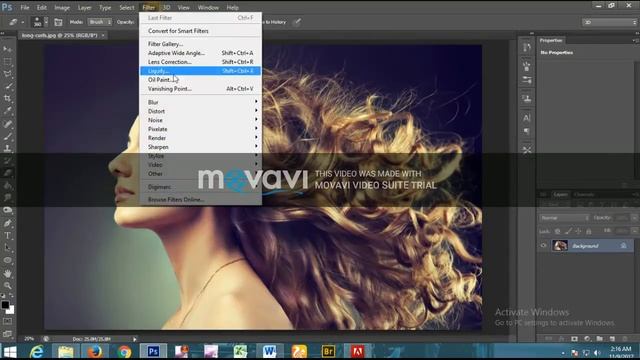Viewport: 640px width, 360px height.
Task: Select the Magic Wand tool
Action: [8, 86]
